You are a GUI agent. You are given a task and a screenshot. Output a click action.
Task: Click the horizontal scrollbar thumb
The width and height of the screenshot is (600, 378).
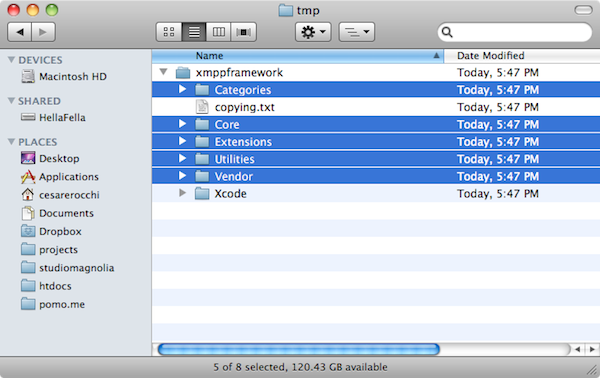(x=298, y=349)
